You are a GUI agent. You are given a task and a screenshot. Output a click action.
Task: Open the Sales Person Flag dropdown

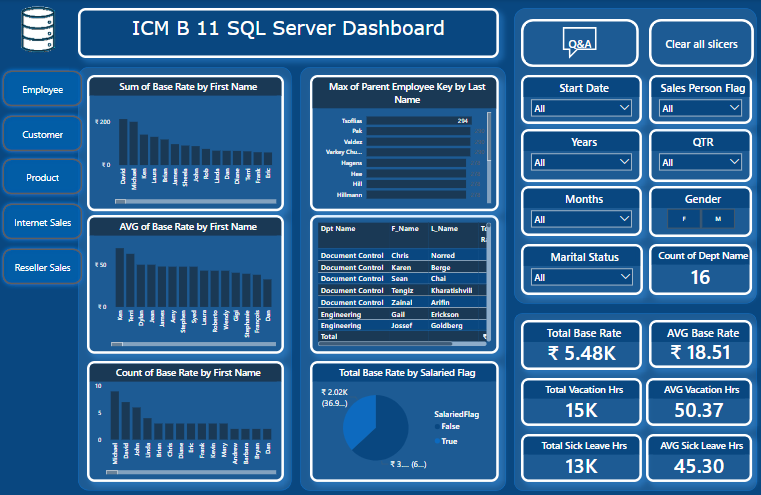[700, 108]
